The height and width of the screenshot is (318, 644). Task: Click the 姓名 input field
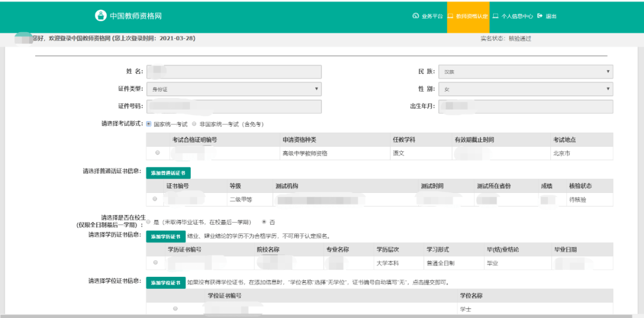[234, 72]
